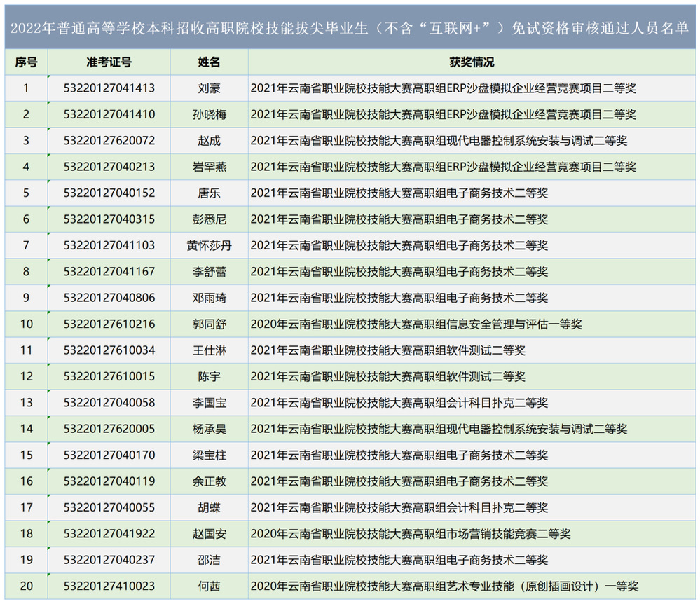
Task: Select 何茜's 艺术专业技能 award cell
Action: click(x=444, y=586)
